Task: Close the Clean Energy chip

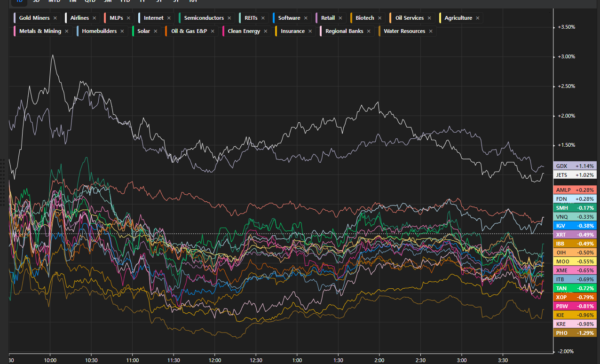Action: tap(266, 32)
